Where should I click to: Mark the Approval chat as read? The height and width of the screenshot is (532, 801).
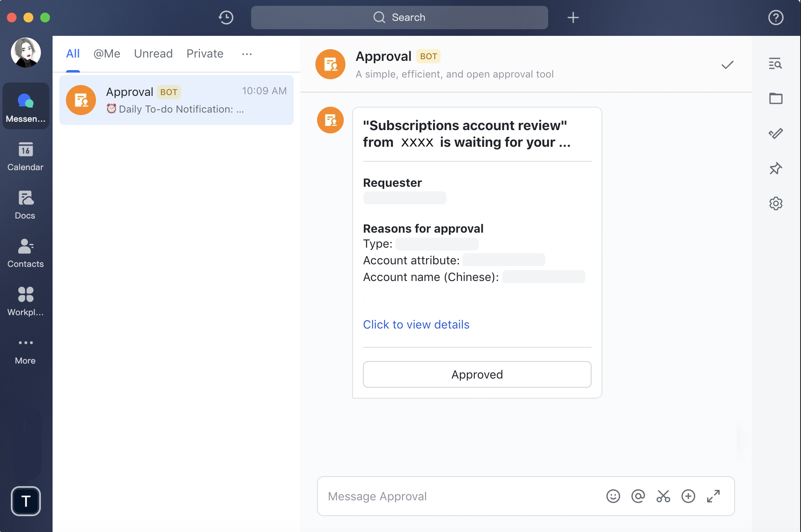(727, 65)
